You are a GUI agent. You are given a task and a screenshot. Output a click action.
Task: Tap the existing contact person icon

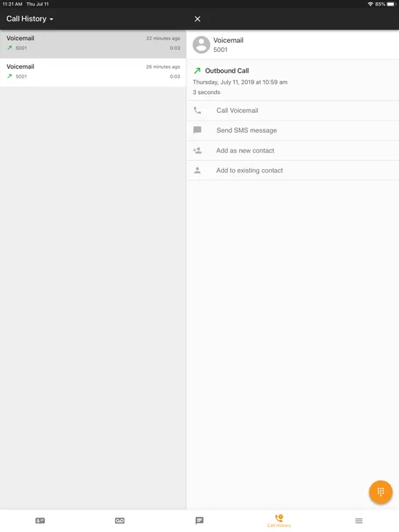click(197, 170)
